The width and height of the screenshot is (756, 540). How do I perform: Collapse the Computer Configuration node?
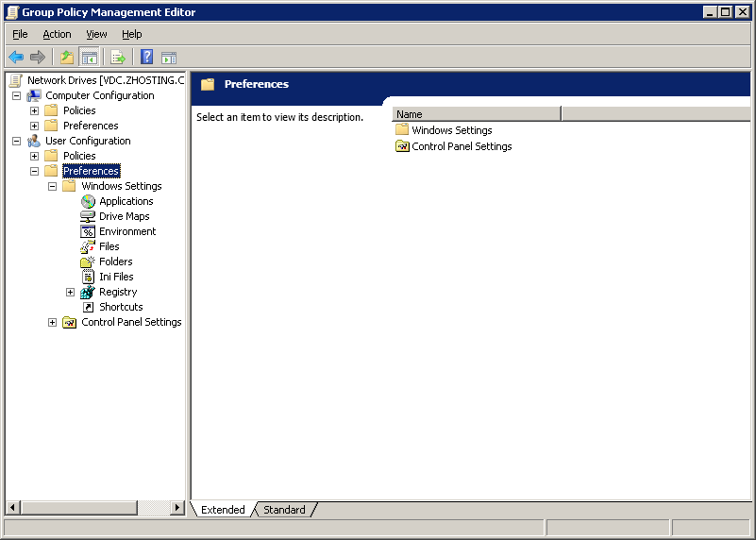(x=16, y=96)
